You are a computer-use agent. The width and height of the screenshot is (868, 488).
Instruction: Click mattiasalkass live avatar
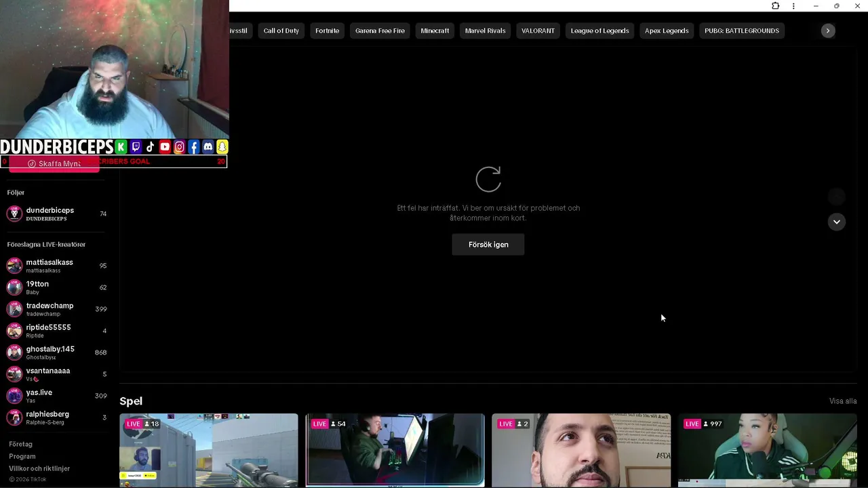point(14,266)
